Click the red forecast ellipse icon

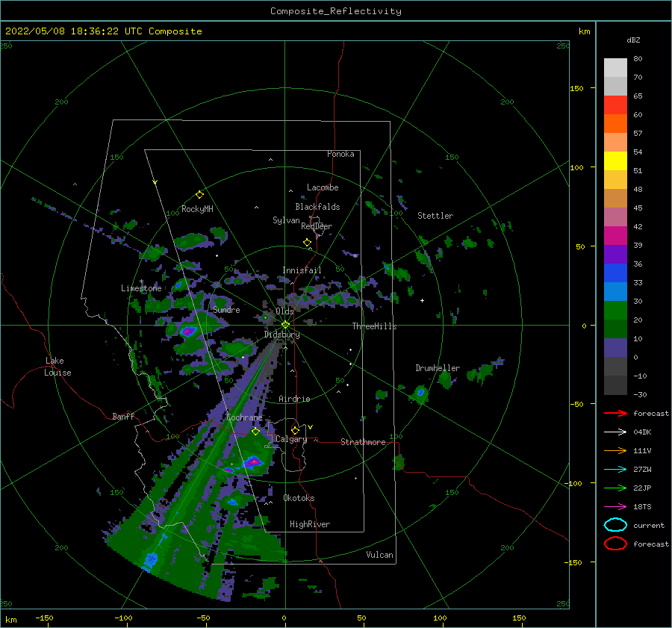(615, 544)
